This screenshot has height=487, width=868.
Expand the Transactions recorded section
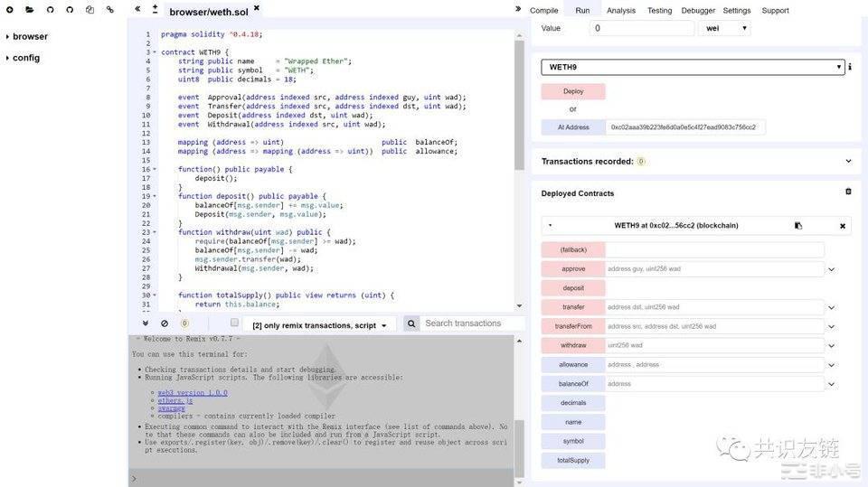click(x=848, y=161)
